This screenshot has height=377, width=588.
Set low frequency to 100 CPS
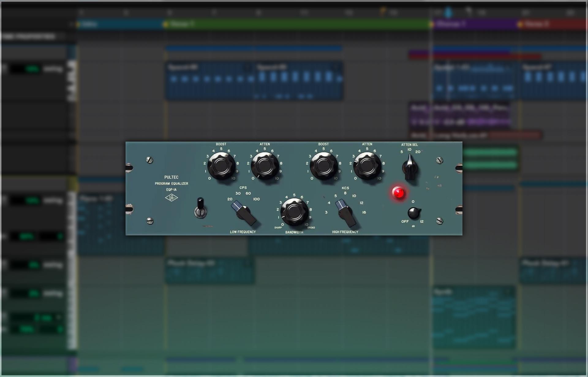pyautogui.click(x=257, y=199)
